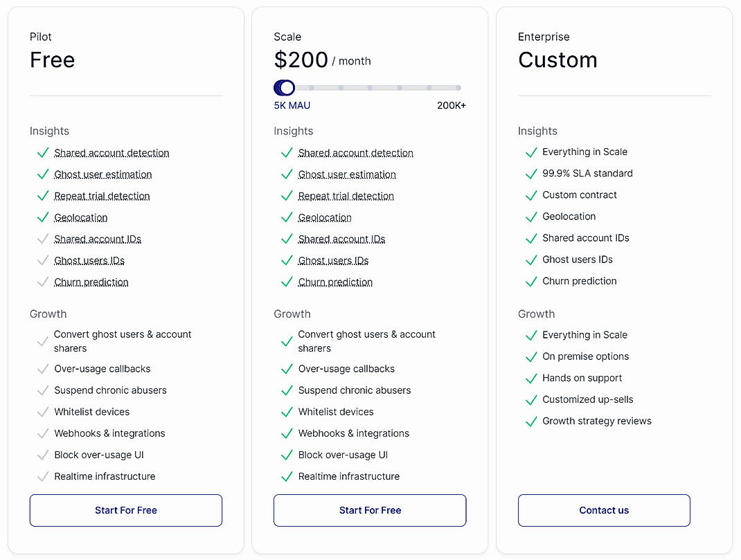This screenshot has height=560, width=741.
Task: Click checkmark beside Everything in Scale under Enterprise Insights
Action: (x=531, y=152)
